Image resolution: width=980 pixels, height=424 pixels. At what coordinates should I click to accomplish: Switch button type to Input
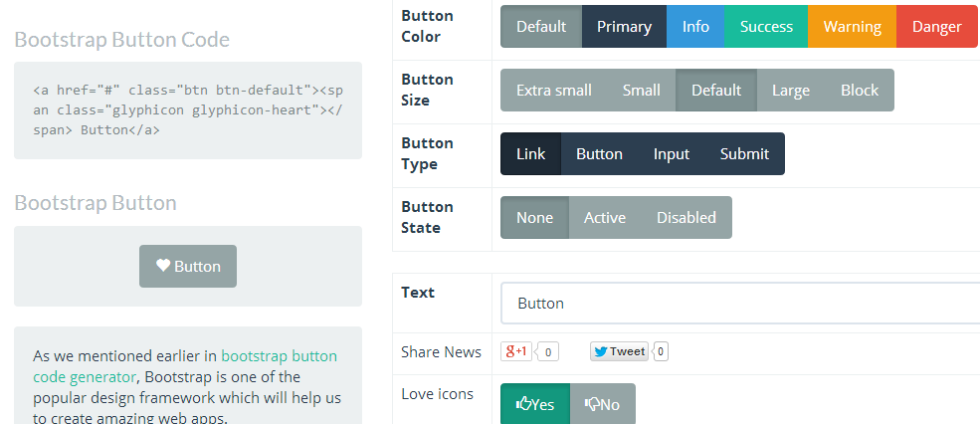672,154
